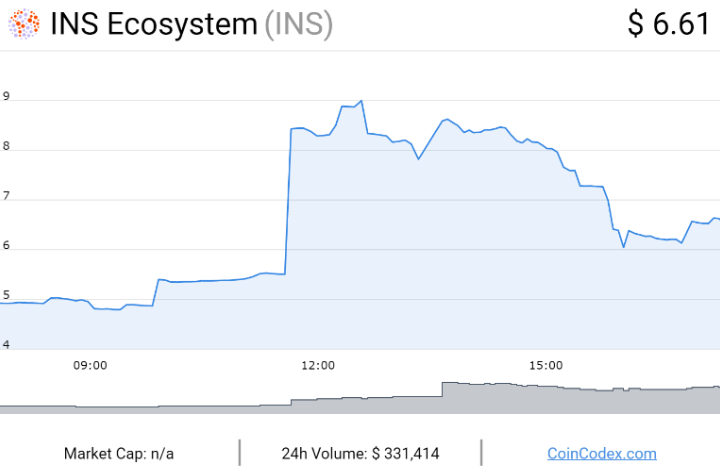Click the gray volume chart area

coord(360,398)
